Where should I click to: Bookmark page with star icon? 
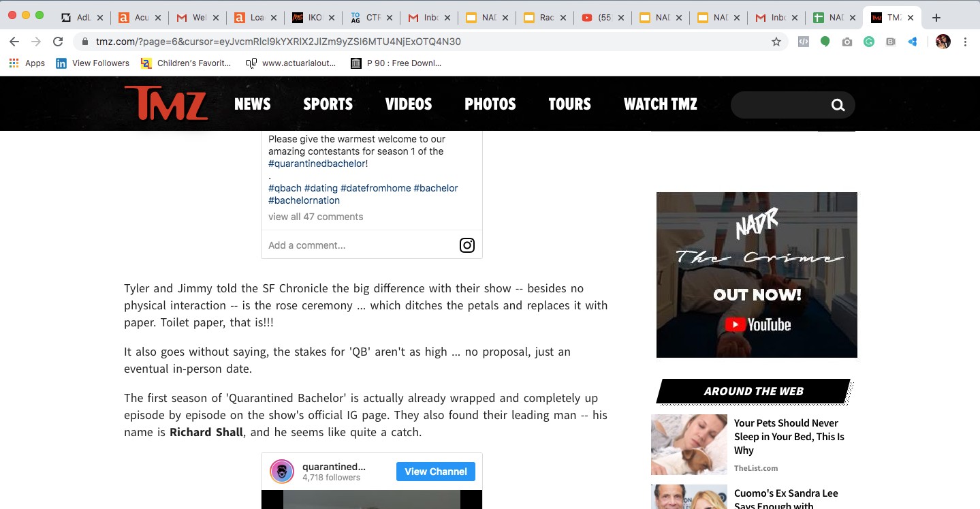point(776,42)
